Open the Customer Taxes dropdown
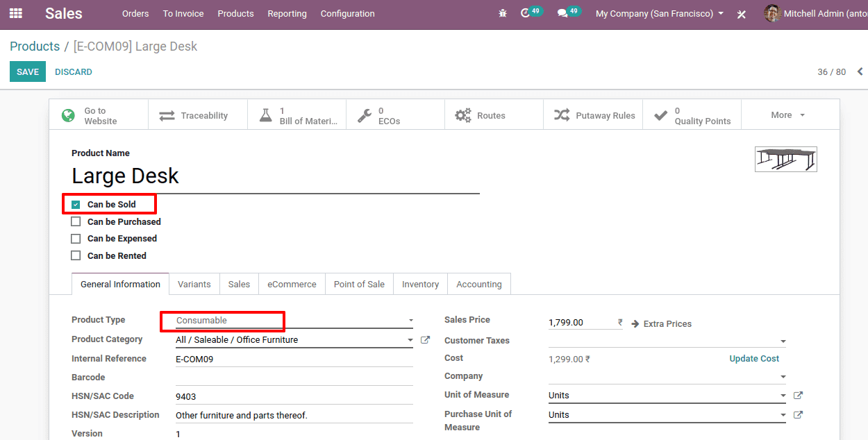 click(x=667, y=341)
